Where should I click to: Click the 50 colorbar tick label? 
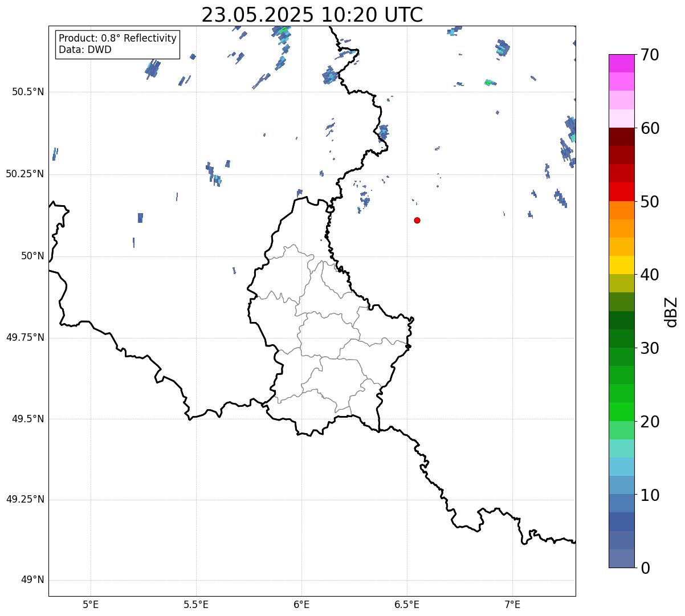tap(650, 202)
